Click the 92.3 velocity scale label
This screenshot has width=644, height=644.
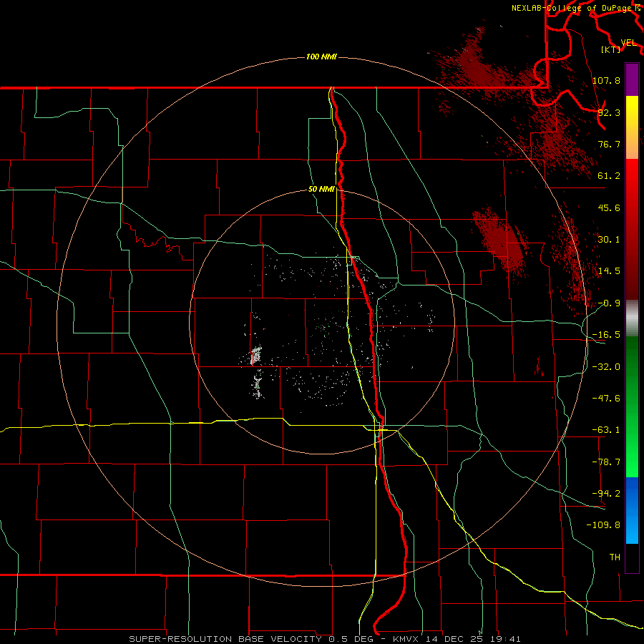(609, 112)
